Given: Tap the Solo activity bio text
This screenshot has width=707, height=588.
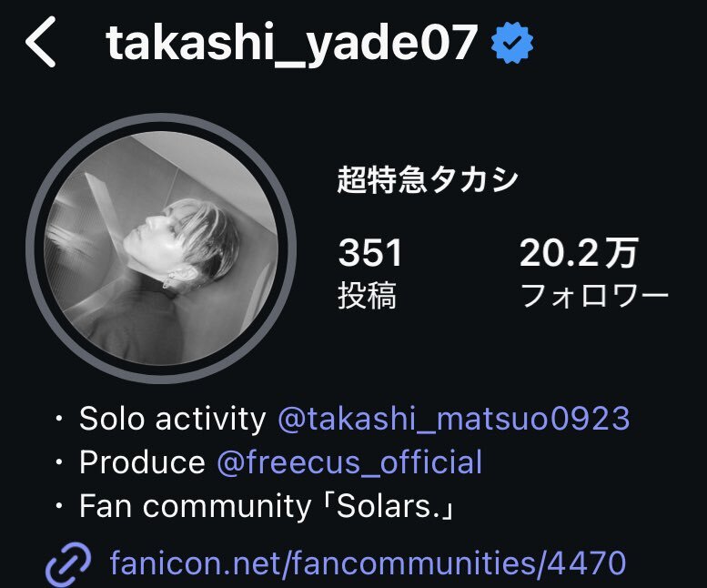Looking at the screenshot, I should [x=173, y=419].
